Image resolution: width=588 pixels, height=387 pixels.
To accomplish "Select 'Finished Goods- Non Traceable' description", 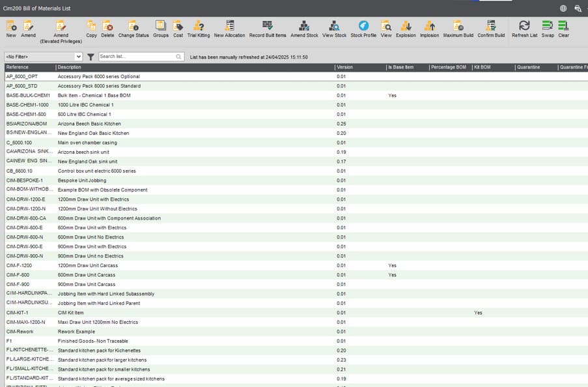I will pyautogui.click(x=92, y=341).
